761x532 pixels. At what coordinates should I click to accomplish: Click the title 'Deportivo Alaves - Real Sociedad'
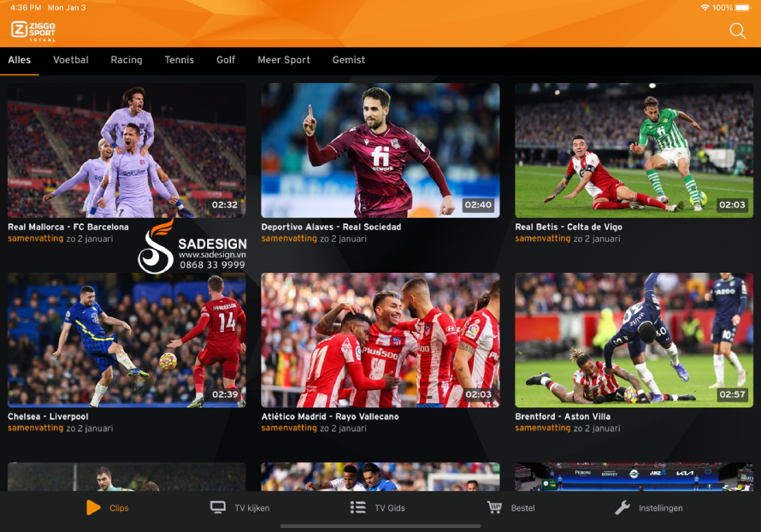click(x=331, y=227)
